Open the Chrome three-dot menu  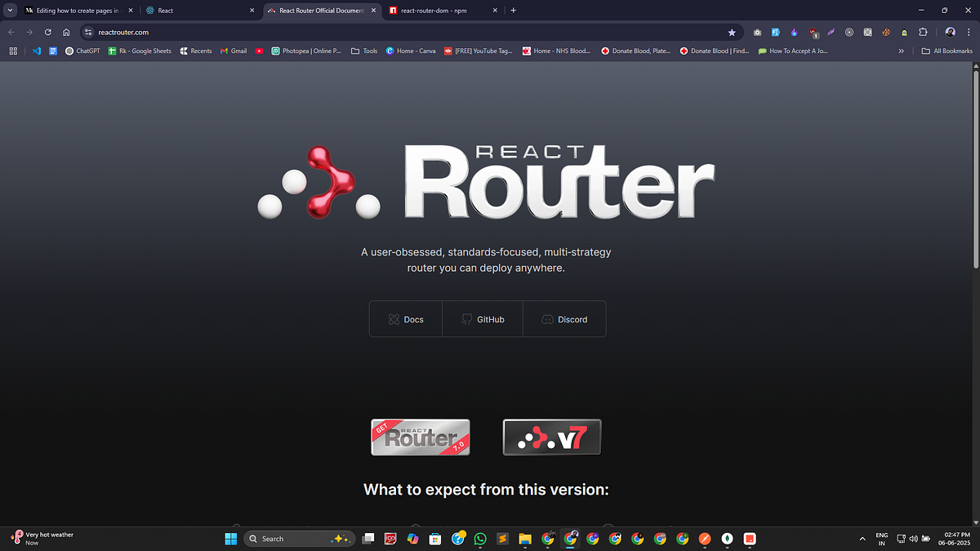click(969, 32)
